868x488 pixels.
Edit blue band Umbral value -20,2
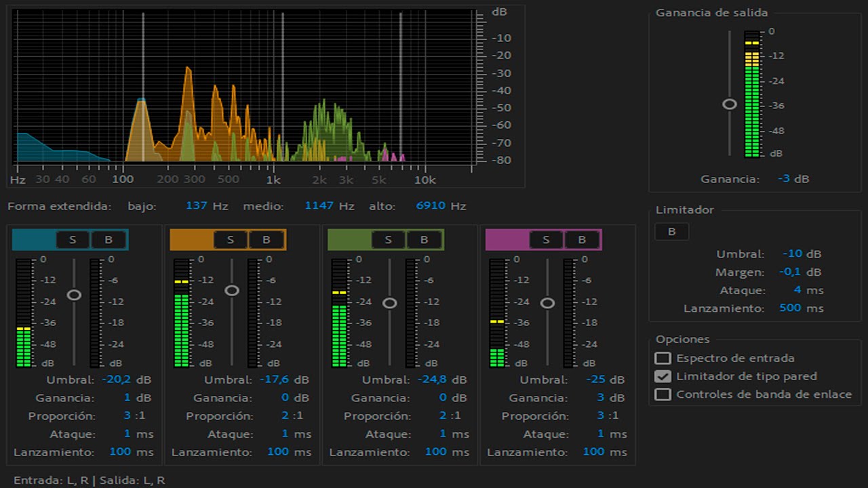pyautogui.click(x=117, y=380)
